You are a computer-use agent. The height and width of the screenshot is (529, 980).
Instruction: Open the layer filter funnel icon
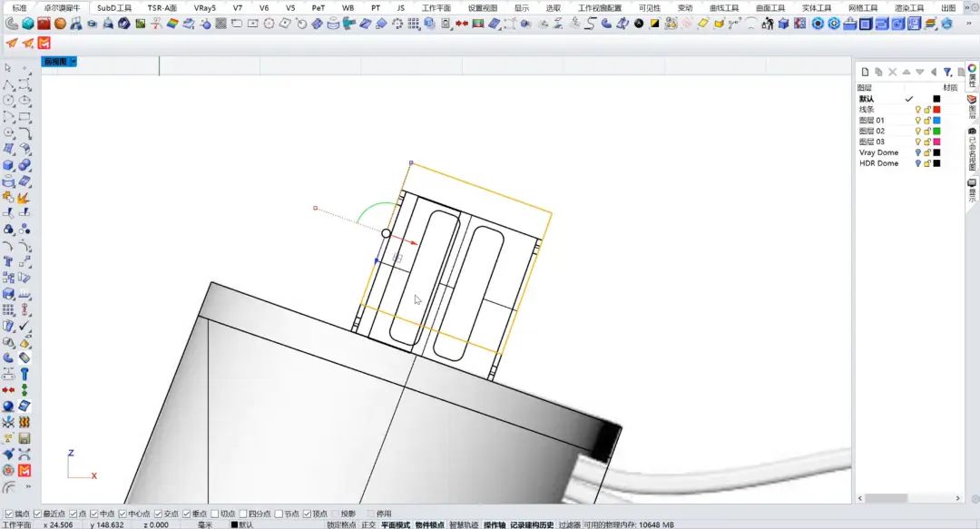pos(947,72)
